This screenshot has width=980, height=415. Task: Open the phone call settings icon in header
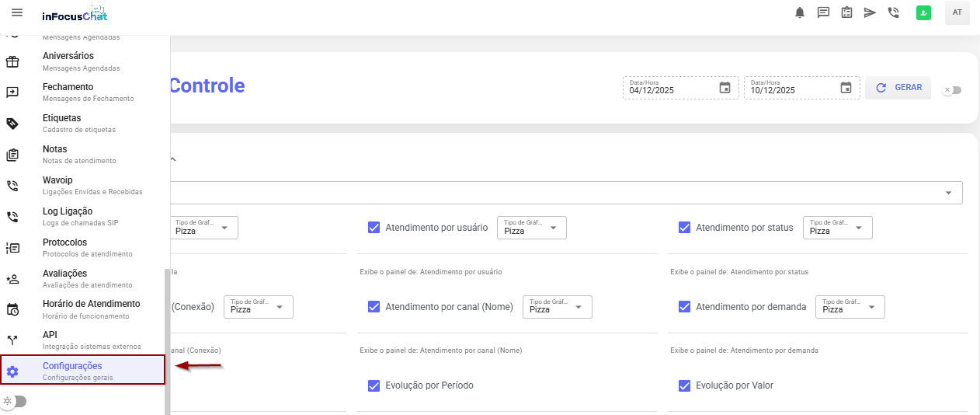[893, 12]
